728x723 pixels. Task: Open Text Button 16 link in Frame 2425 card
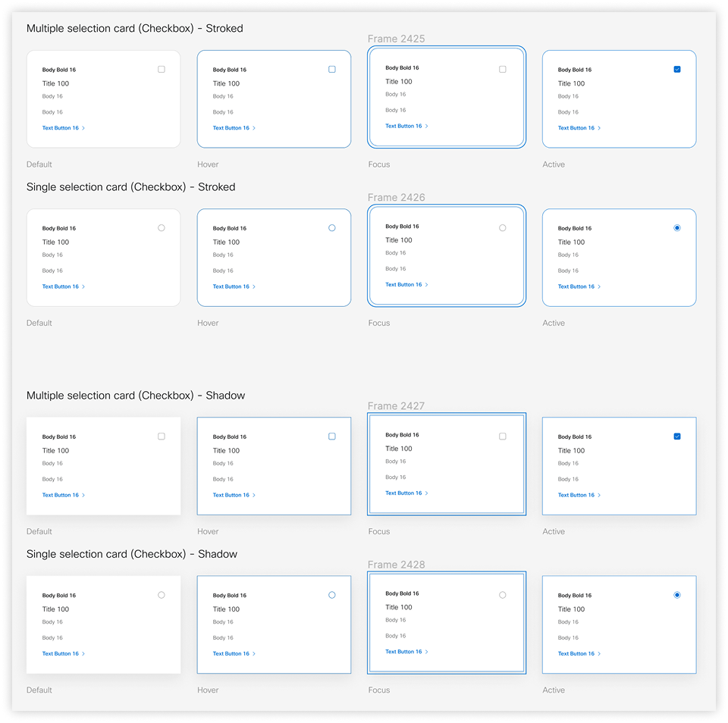[403, 126]
